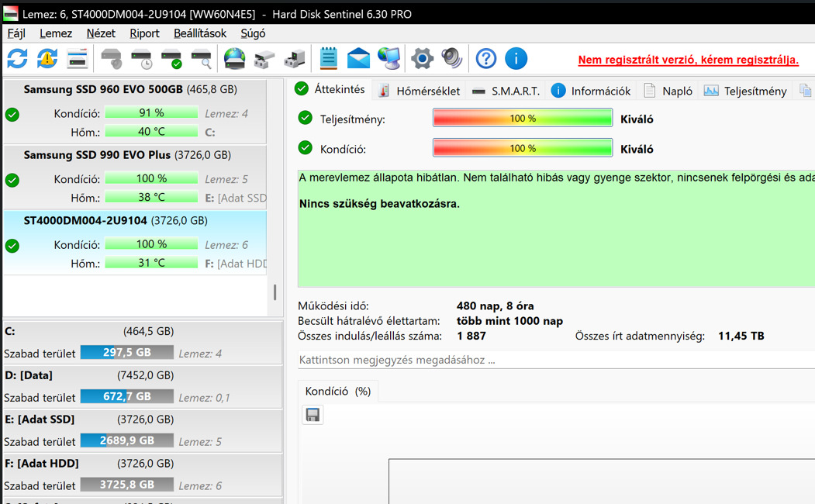Click the green status check of ST4000DM004-2U9104
The image size is (815, 504).
tap(12, 246)
